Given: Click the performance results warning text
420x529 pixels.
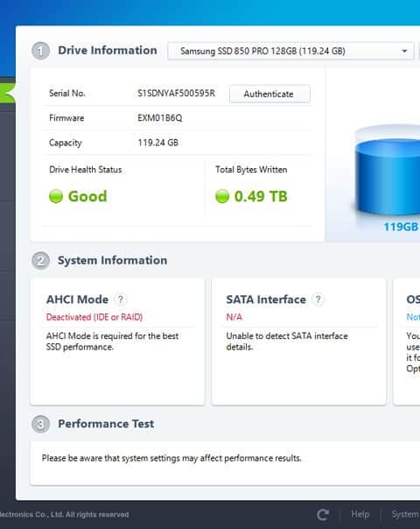Looking at the screenshot, I should [x=171, y=458].
